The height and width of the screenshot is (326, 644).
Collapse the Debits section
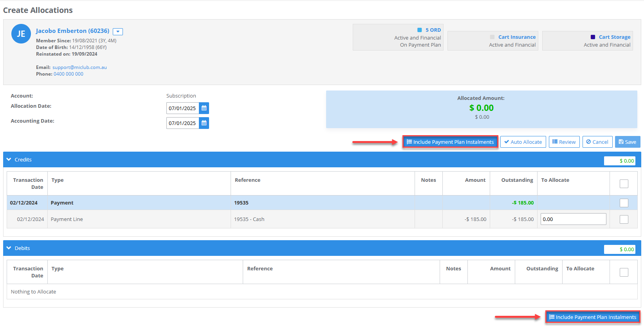pyautogui.click(x=9, y=248)
